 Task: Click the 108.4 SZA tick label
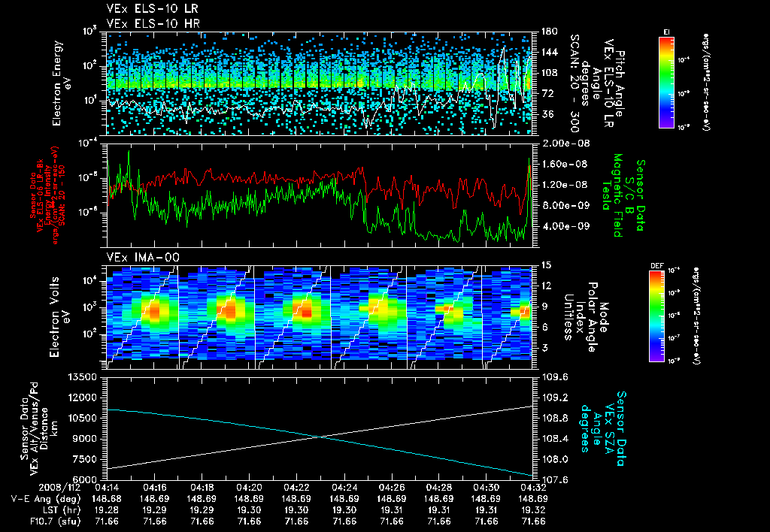(x=556, y=439)
